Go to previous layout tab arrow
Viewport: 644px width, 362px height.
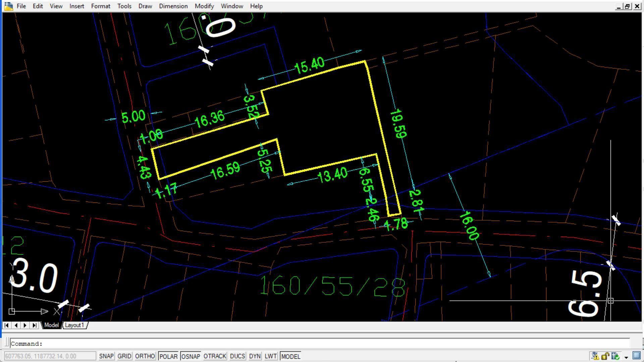[x=16, y=325]
